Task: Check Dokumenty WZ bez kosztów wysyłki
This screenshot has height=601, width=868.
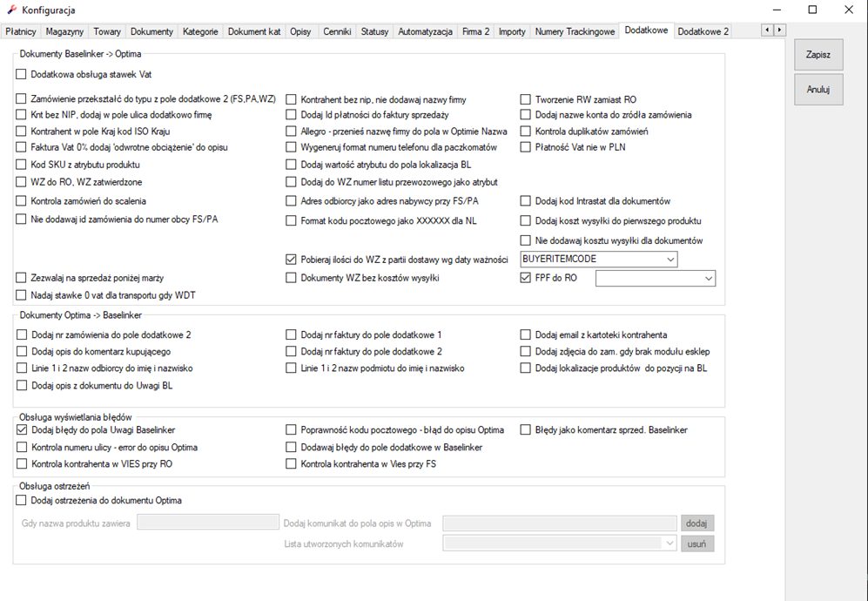Action: tap(291, 278)
